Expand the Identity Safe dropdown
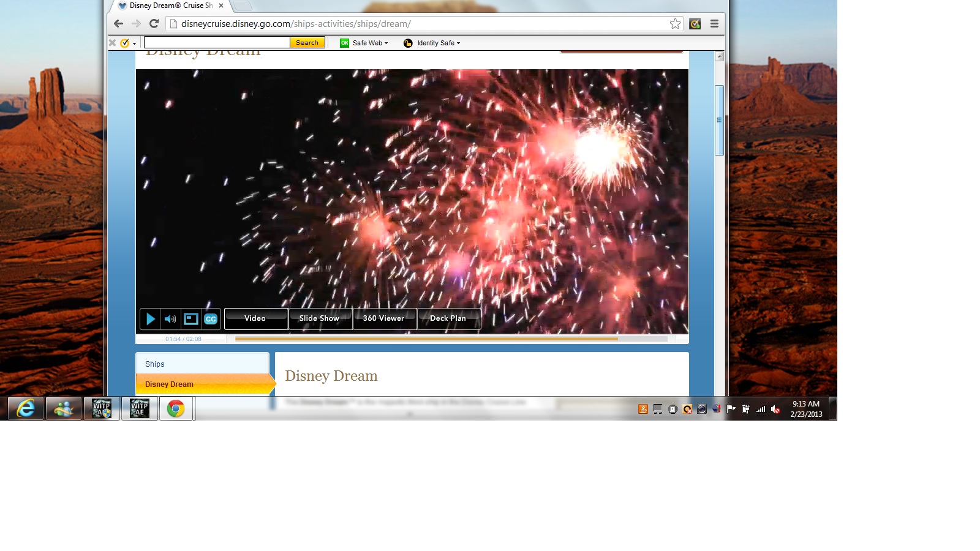The height and width of the screenshot is (551, 980). pyautogui.click(x=432, y=43)
